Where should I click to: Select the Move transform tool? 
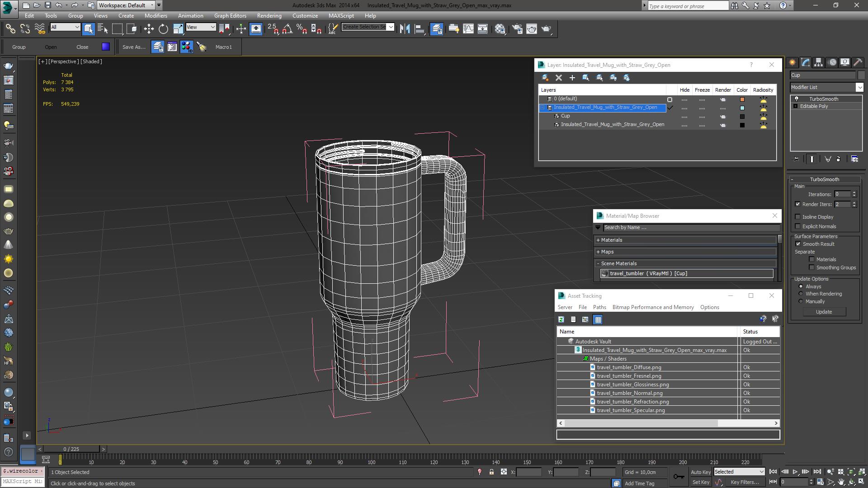[149, 29]
